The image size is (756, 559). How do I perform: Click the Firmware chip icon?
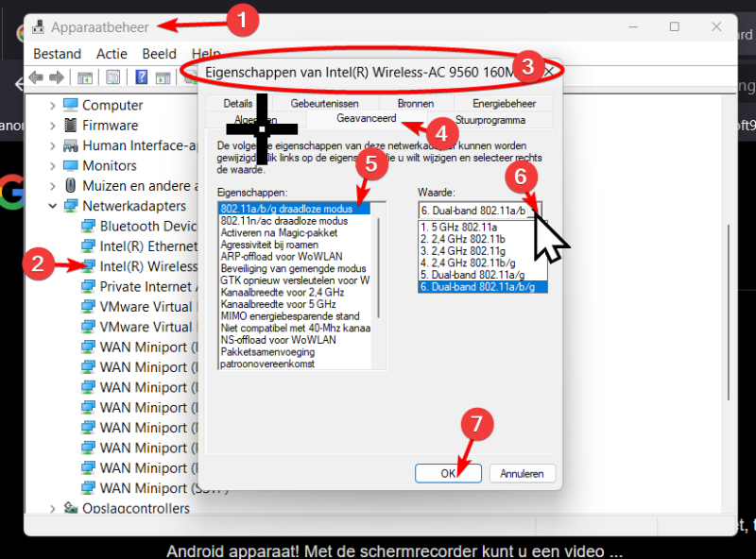[71, 126]
